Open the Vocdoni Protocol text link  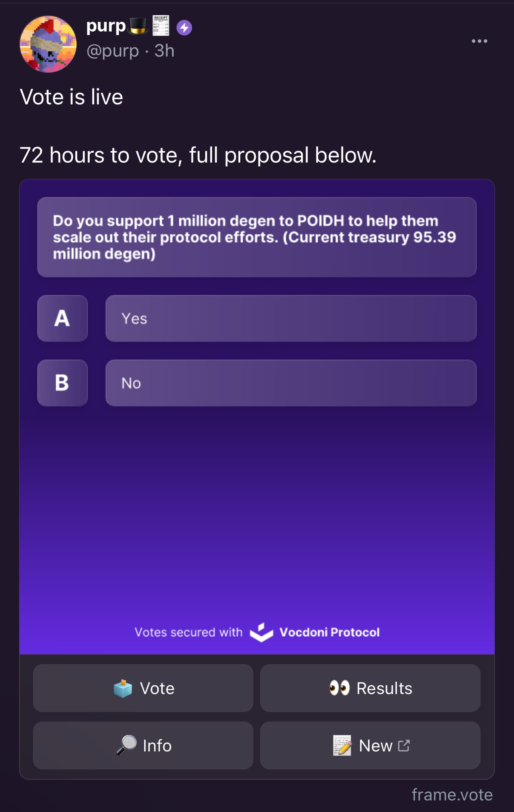pyautogui.click(x=330, y=632)
